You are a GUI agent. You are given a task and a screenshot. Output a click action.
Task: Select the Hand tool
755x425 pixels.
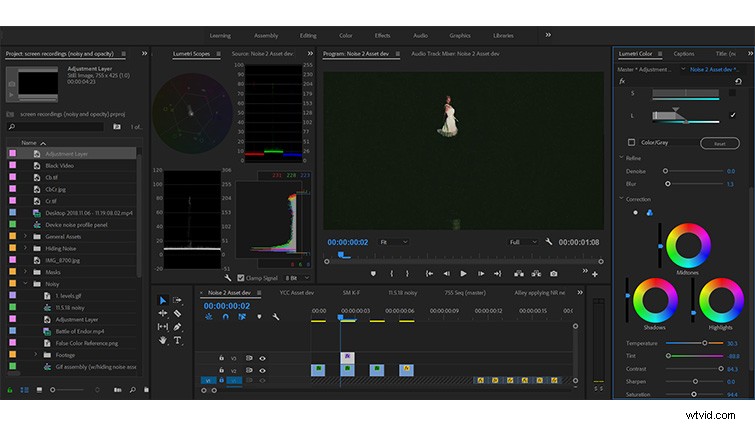pyautogui.click(x=163, y=340)
